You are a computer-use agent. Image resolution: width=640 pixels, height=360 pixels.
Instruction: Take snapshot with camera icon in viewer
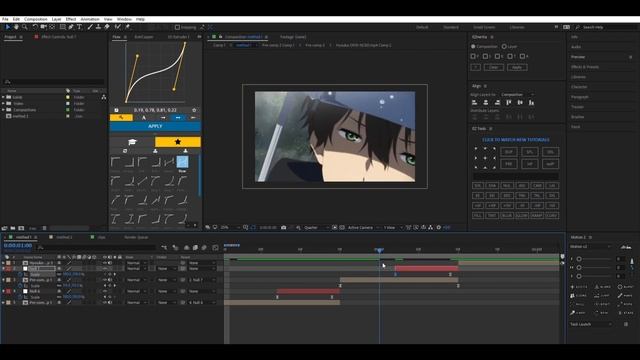284,227
